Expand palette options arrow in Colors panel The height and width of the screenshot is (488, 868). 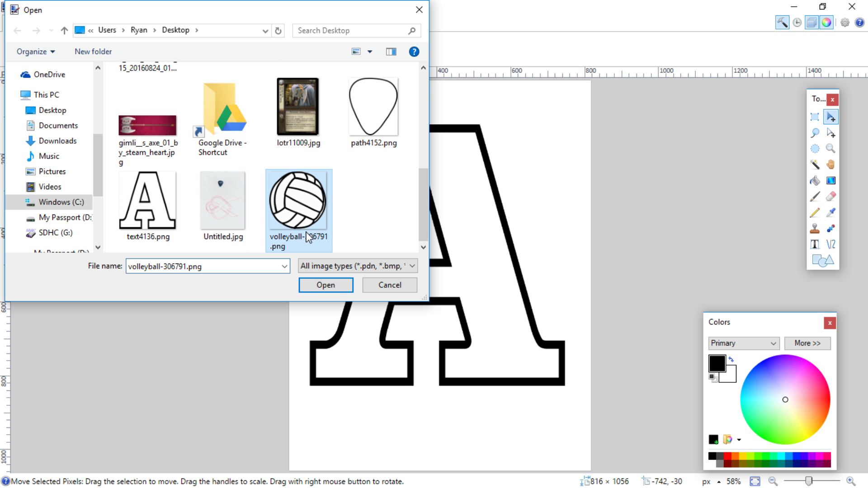tap(739, 440)
